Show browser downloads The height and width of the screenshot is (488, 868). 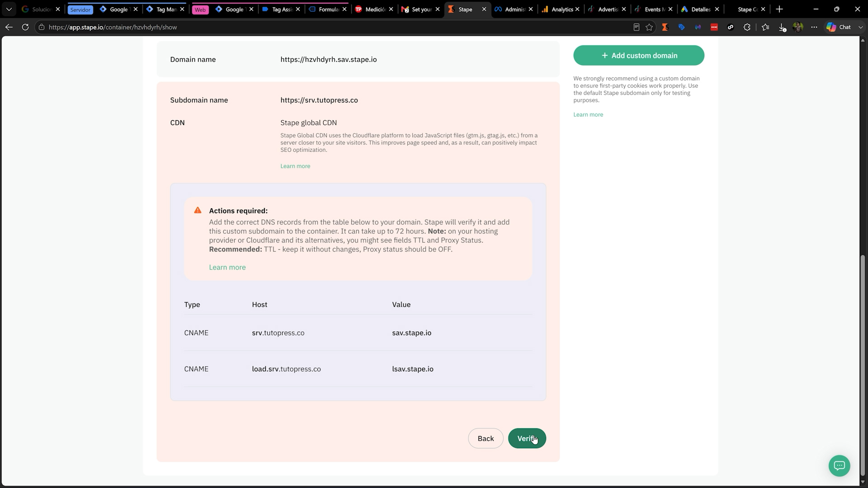click(782, 27)
